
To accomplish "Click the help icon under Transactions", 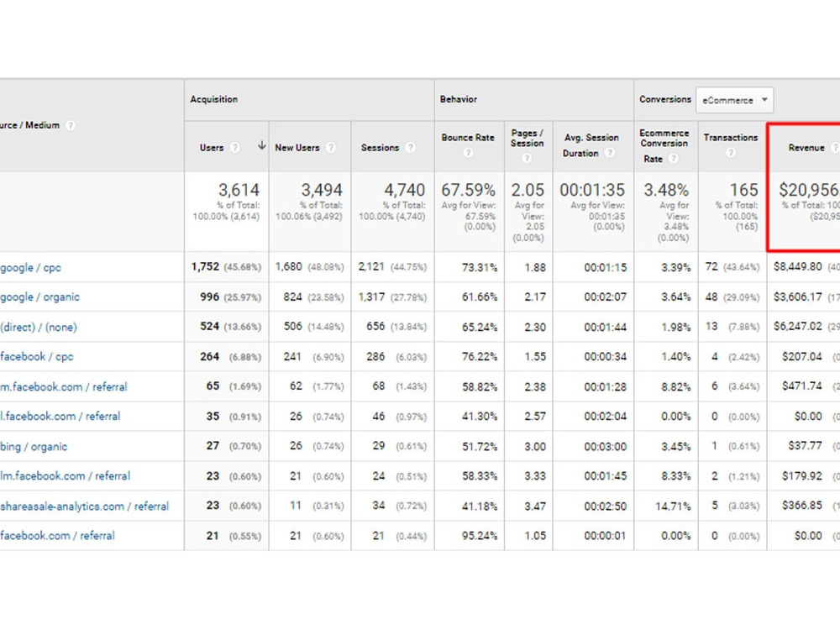I will 730,153.
